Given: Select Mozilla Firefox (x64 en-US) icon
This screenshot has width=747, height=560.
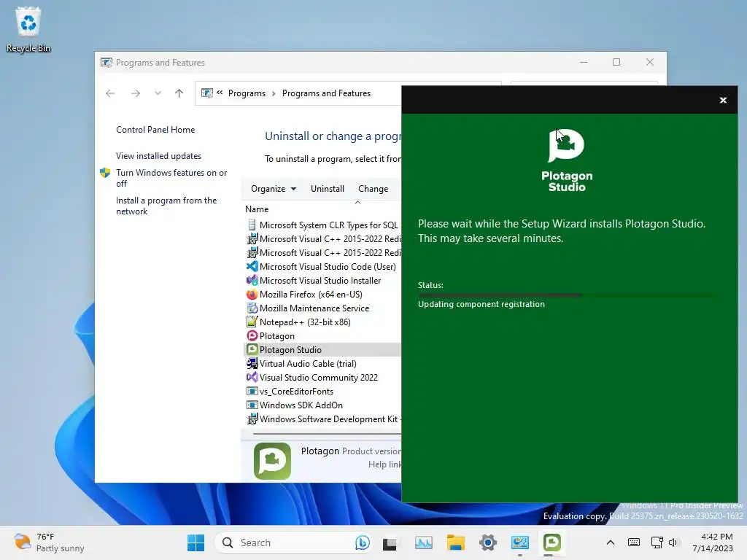Looking at the screenshot, I should 252,295.
